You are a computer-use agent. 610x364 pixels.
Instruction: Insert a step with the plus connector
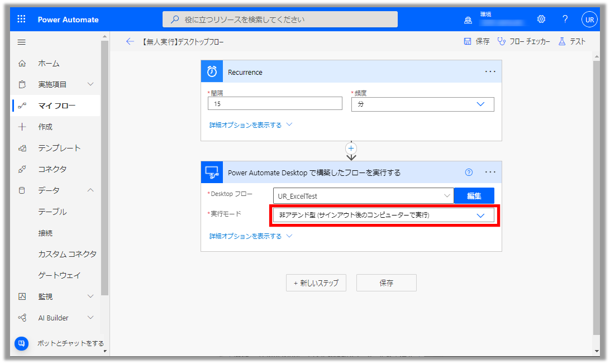click(351, 148)
